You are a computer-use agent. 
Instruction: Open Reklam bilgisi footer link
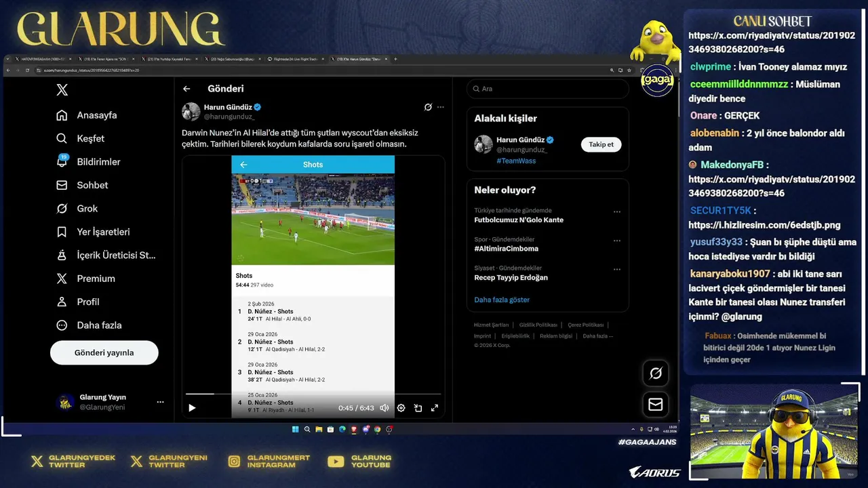[x=556, y=335]
